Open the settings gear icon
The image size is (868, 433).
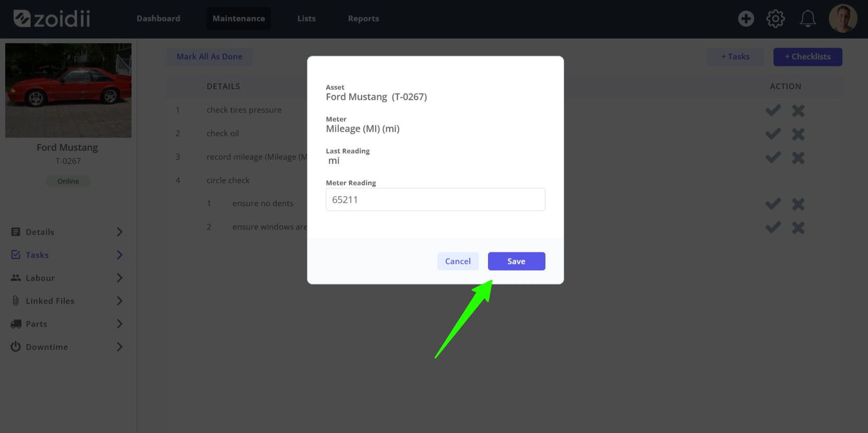click(776, 19)
